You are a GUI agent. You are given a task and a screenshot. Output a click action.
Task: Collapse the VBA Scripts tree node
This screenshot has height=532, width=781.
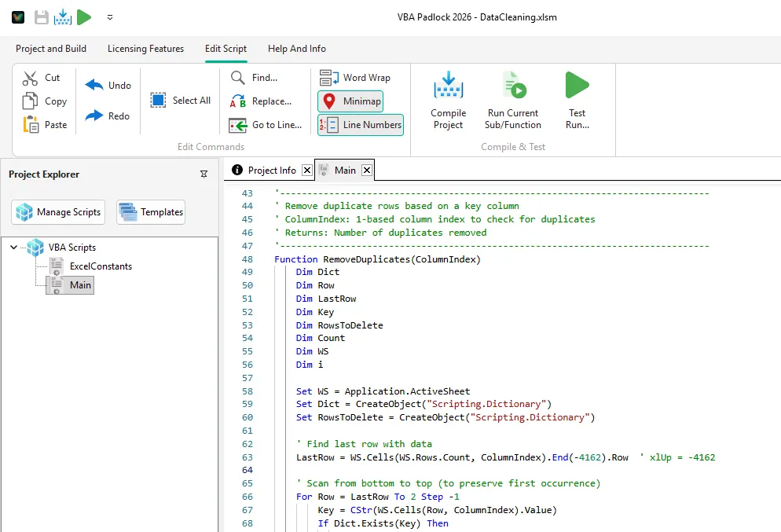click(14, 248)
